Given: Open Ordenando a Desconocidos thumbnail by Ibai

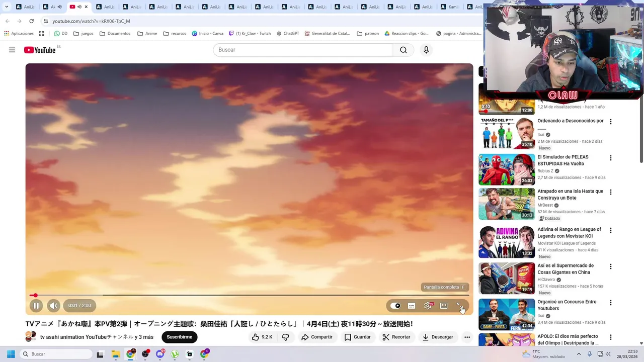Looking at the screenshot, I should tap(507, 133).
